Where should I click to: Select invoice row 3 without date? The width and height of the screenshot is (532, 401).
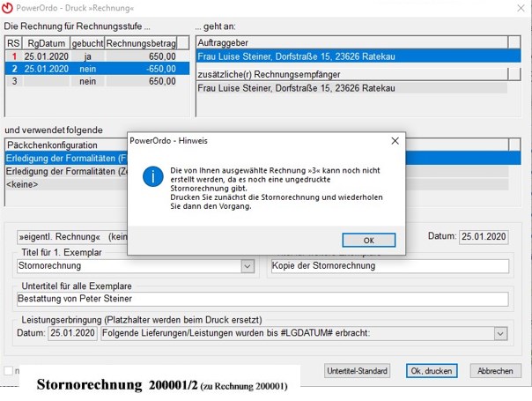[x=97, y=81]
